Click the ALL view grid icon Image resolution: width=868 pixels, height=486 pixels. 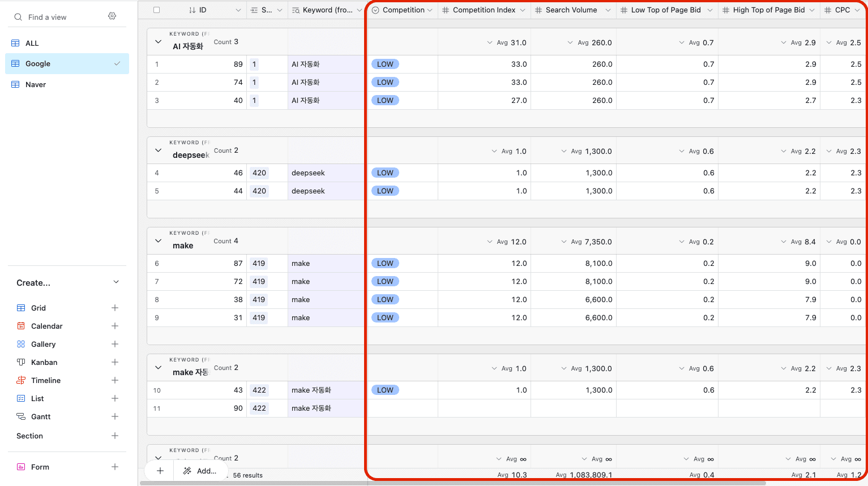click(15, 43)
